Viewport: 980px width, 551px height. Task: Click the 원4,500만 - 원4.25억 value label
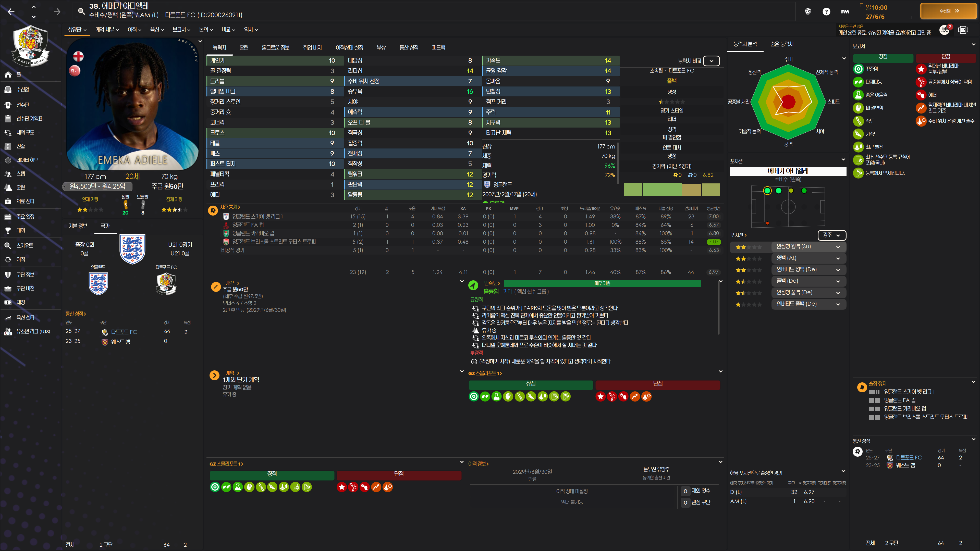[x=97, y=186]
